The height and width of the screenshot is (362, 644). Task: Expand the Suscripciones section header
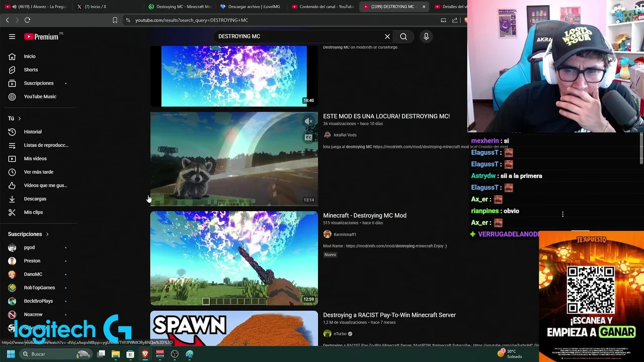29,234
